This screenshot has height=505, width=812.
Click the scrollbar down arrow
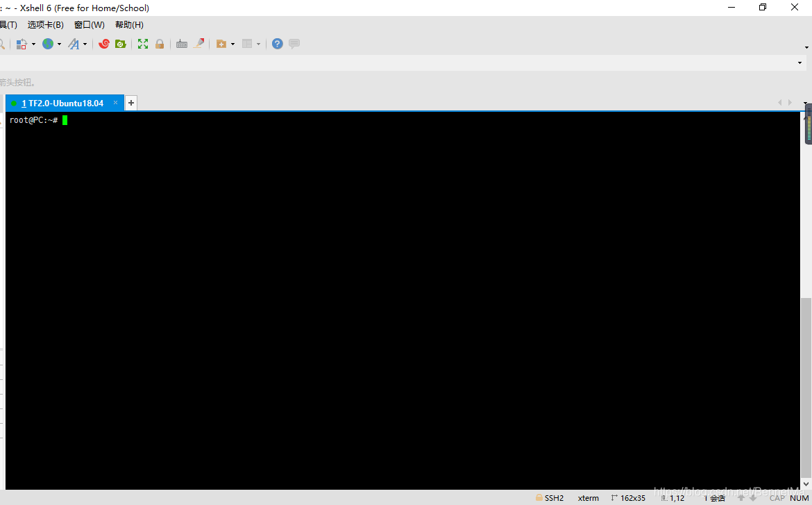pos(806,483)
